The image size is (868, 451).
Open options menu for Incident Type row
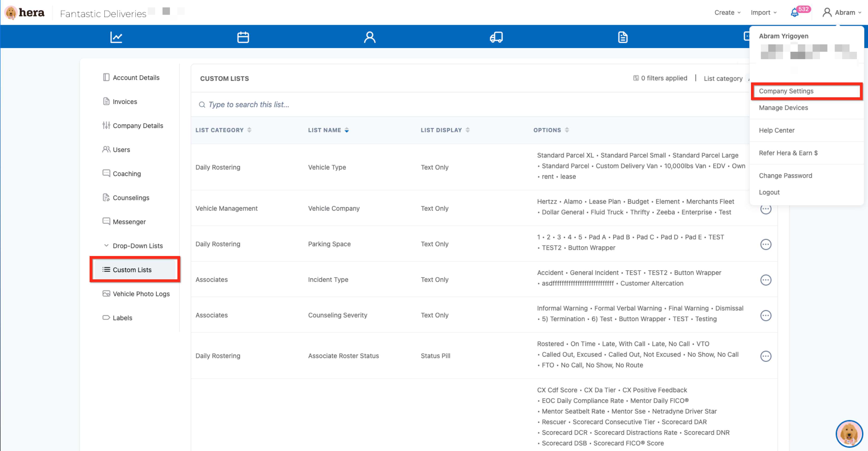[x=766, y=280]
